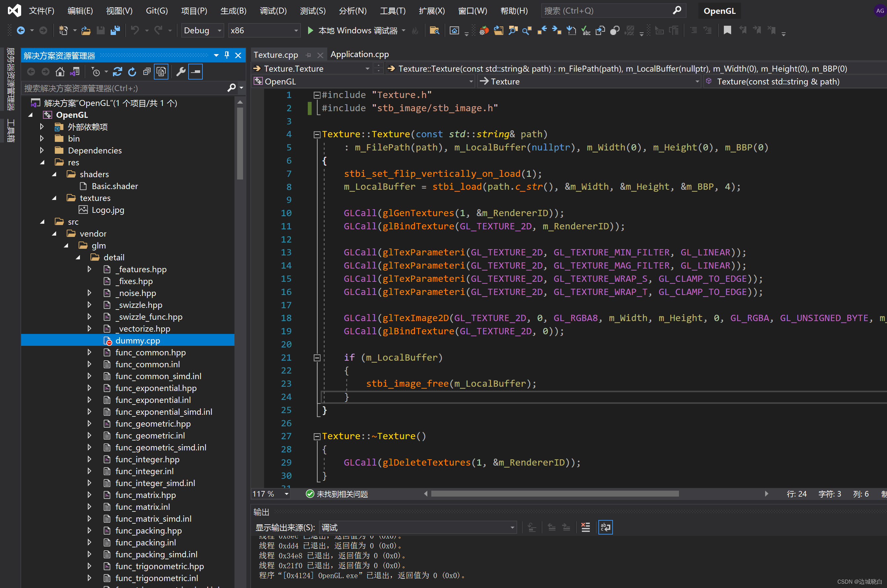The image size is (887, 588).
Task: Open the 生成(B) build menu
Action: 233,11
